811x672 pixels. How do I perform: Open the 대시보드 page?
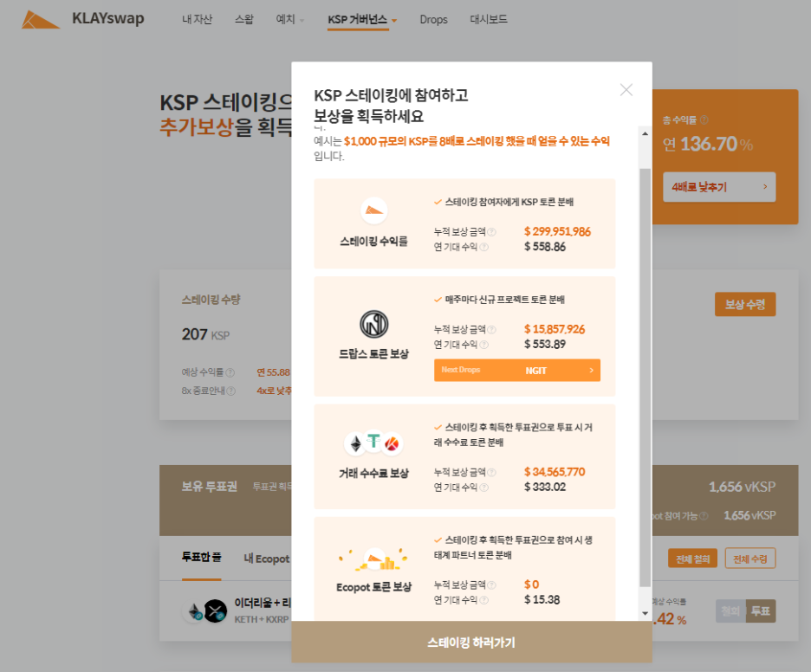tap(489, 20)
